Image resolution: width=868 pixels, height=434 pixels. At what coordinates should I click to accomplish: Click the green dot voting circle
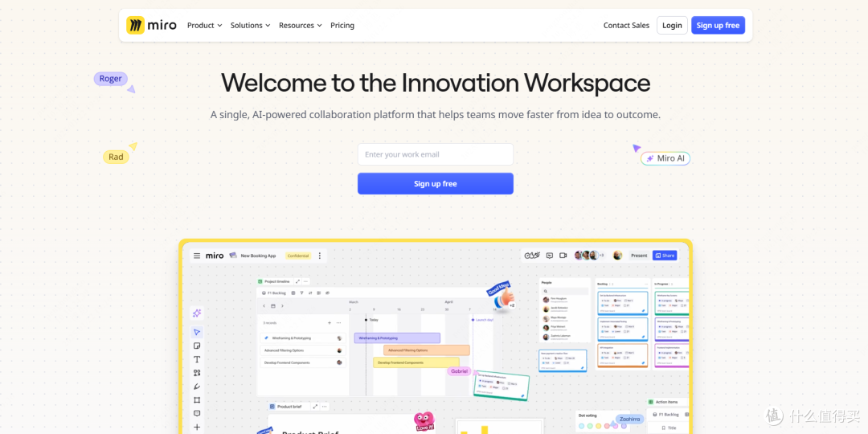(590, 426)
